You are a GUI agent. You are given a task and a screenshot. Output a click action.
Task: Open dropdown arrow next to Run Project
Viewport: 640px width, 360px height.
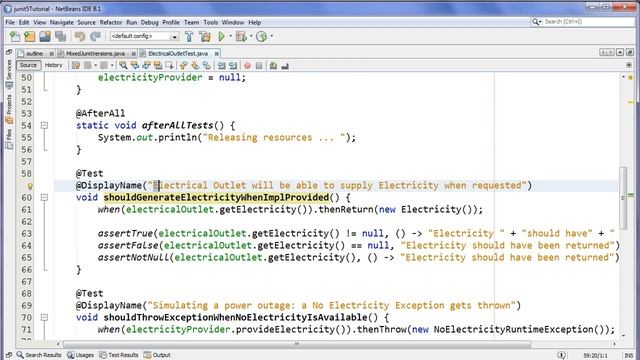(x=230, y=36)
